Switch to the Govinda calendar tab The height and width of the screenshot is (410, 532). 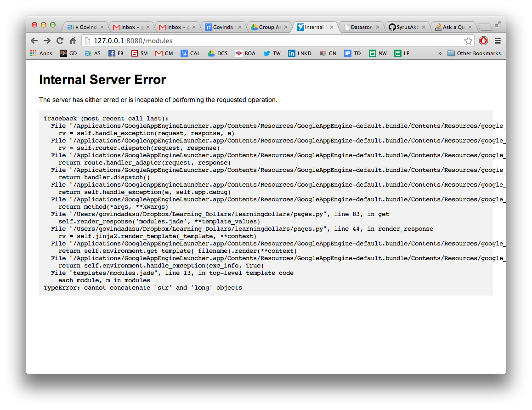(x=223, y=27)
